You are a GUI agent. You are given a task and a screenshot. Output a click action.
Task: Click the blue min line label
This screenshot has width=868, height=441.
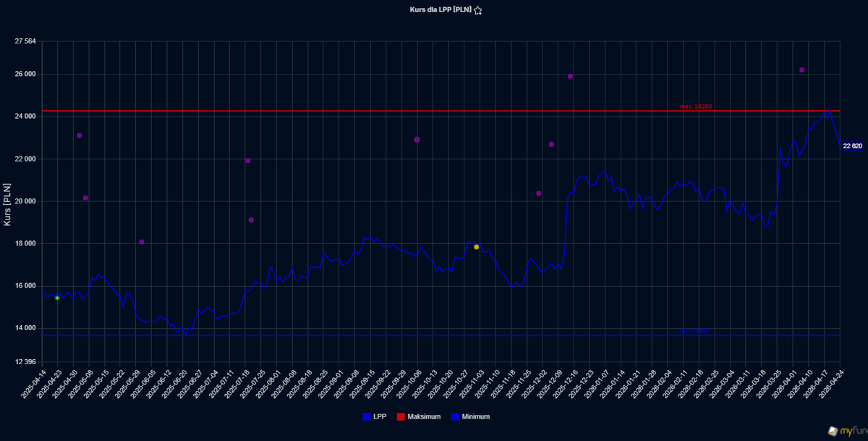pyautogui.click(x=696, y=331)
